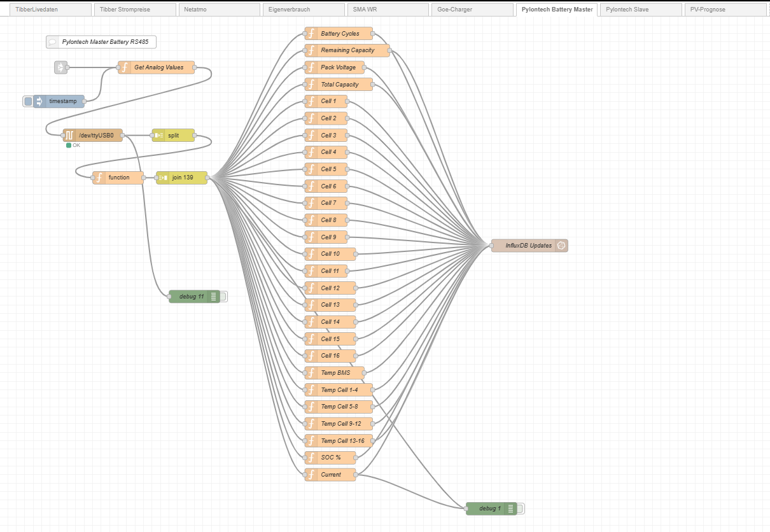This screenshot has width=770, height=532.
Task: Click the function icon on Get Analog Values node
Action: pyautogui.click(x=125, y=67)
